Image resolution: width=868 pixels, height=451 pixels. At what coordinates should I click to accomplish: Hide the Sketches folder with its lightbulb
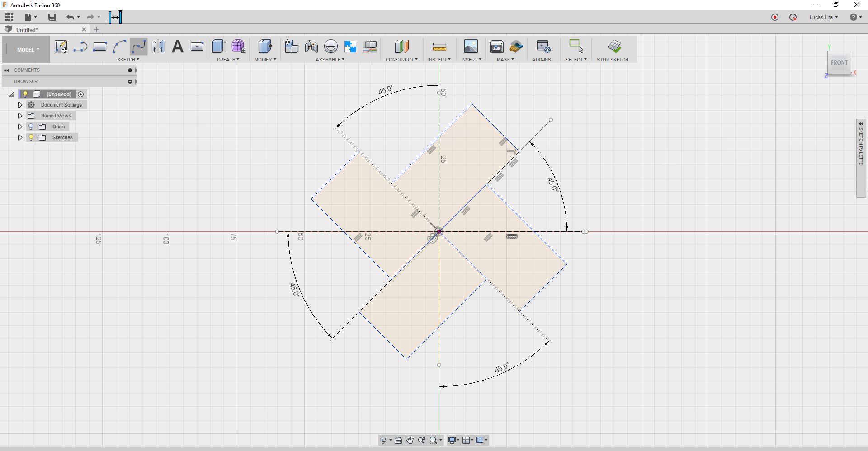[31, 137]
